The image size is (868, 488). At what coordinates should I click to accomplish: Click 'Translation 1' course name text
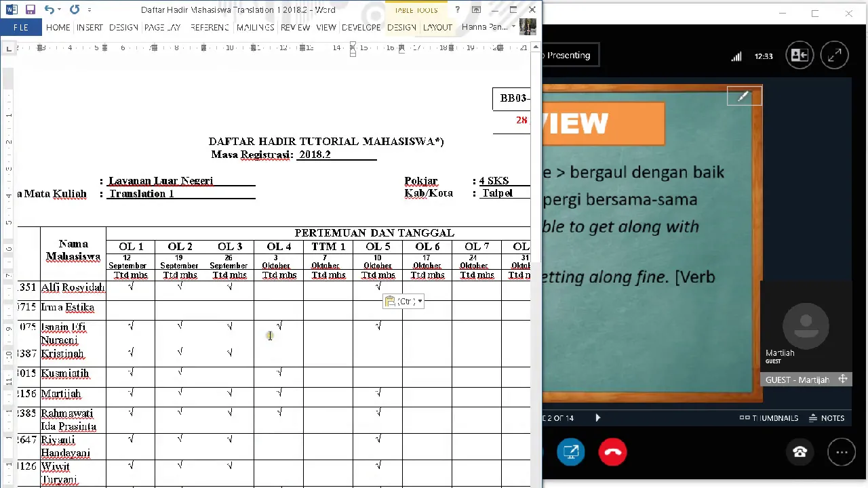pyautogui.click(x=142, y=194)
